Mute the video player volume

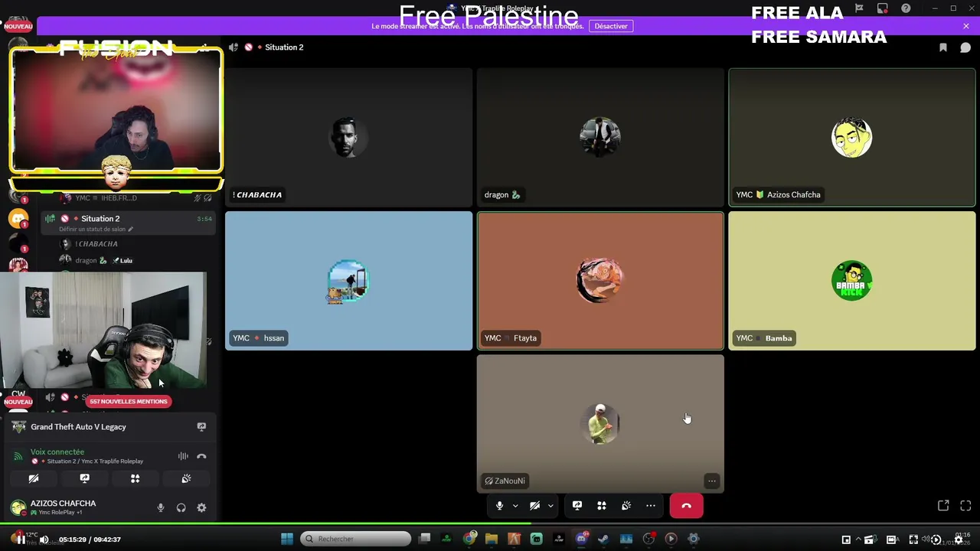click(44, 540)
